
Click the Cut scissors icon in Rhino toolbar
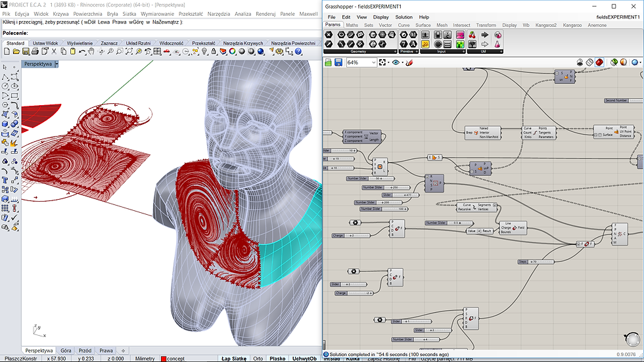[54, 52]
